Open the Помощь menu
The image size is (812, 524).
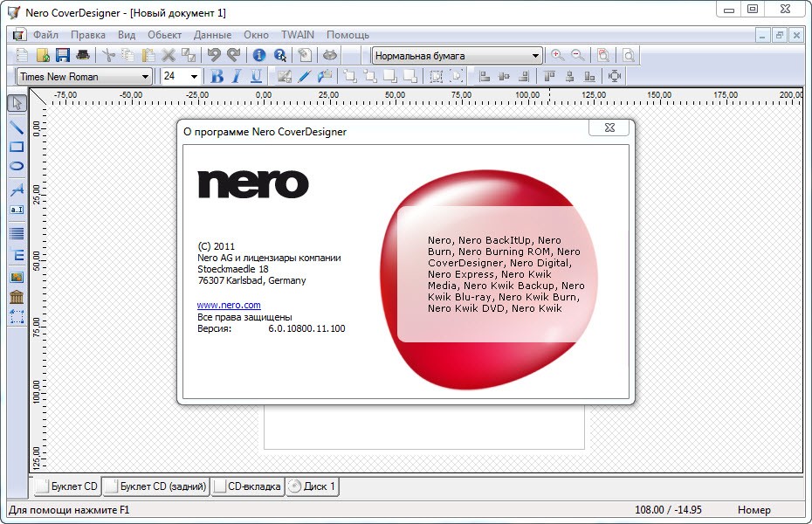348,35
